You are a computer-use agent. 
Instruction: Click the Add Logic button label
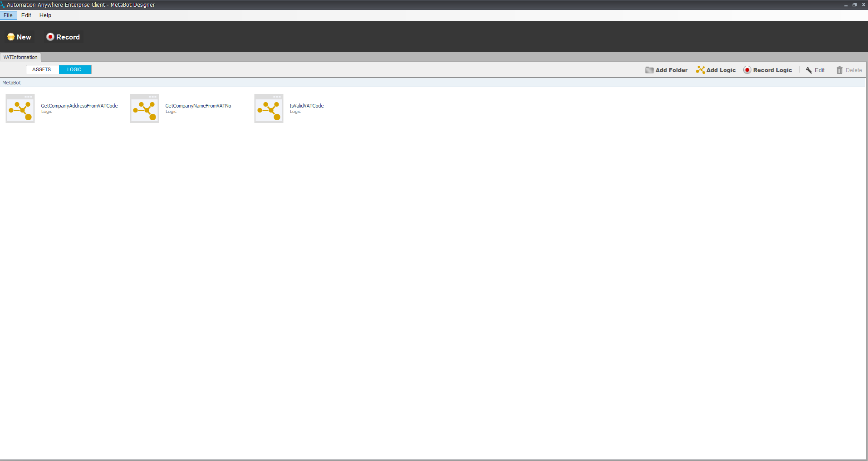(721, 70)
